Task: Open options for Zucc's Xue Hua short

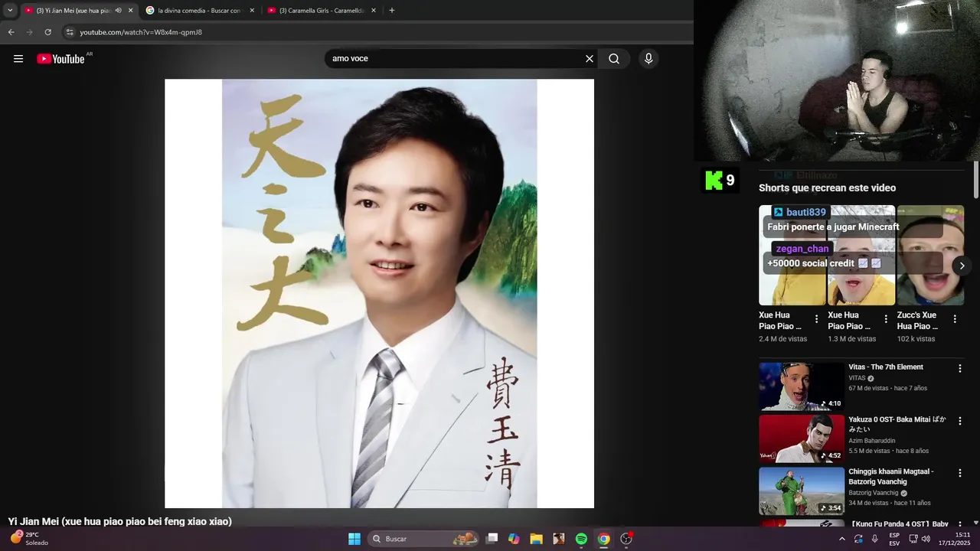Action: click(955, 319)
